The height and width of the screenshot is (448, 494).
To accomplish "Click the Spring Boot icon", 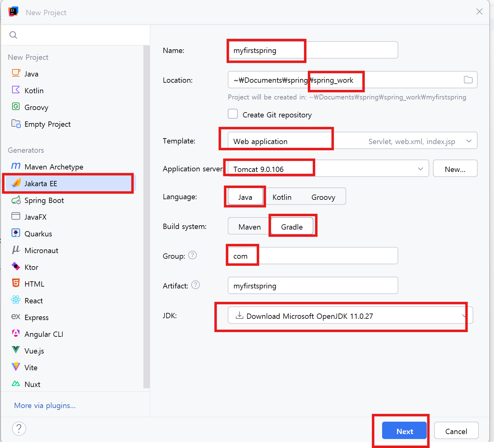I will (16, 200).
